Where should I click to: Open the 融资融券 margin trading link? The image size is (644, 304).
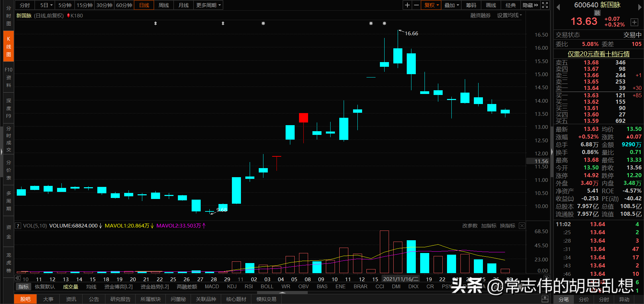(480, 15)
